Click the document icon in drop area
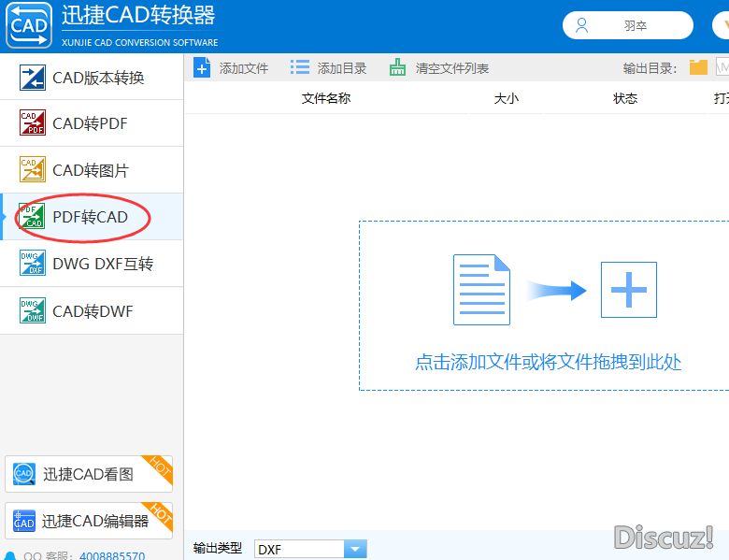729x560 pixels. click(481, 290)
